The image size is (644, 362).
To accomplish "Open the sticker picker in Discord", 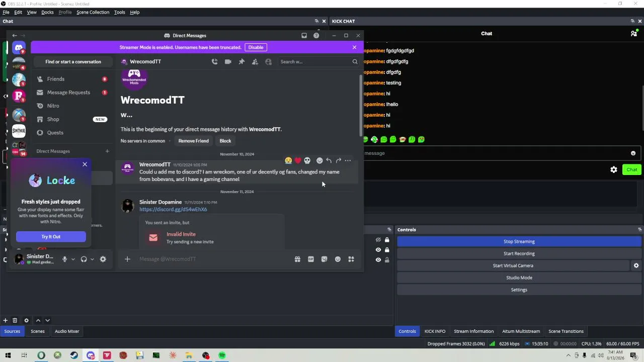I will coord(324,259).
